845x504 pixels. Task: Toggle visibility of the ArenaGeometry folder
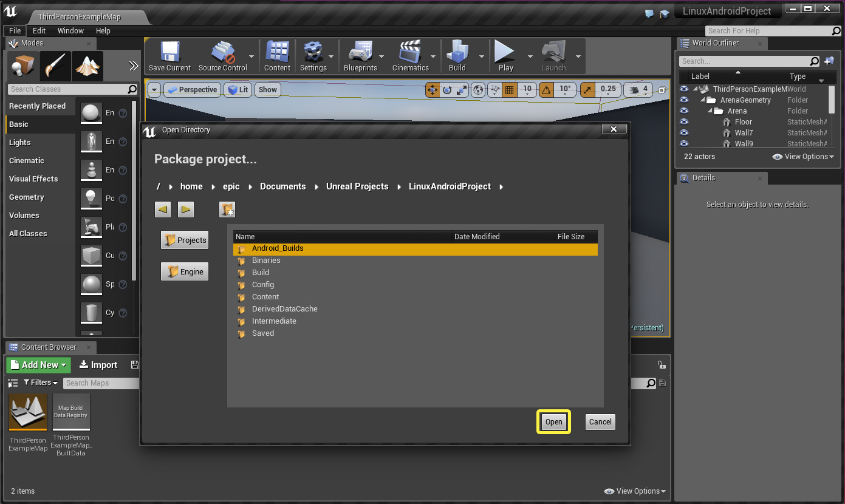[x=684, y=100]
